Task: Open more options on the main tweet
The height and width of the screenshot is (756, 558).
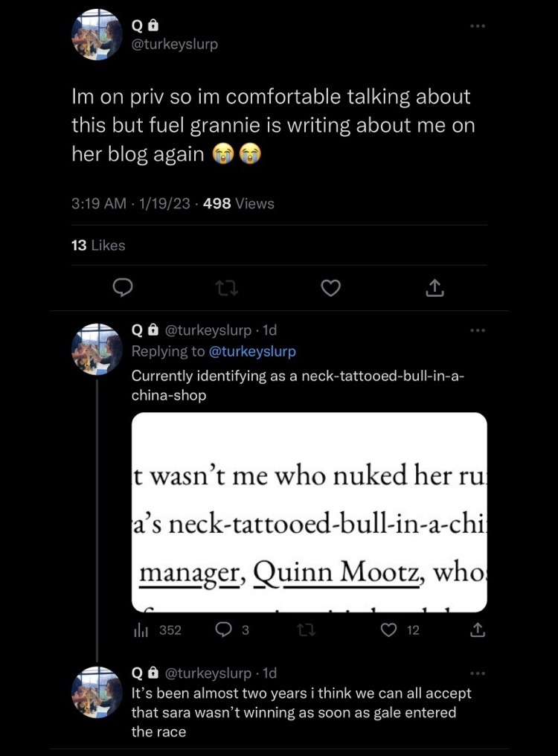Action: (478, 26)
